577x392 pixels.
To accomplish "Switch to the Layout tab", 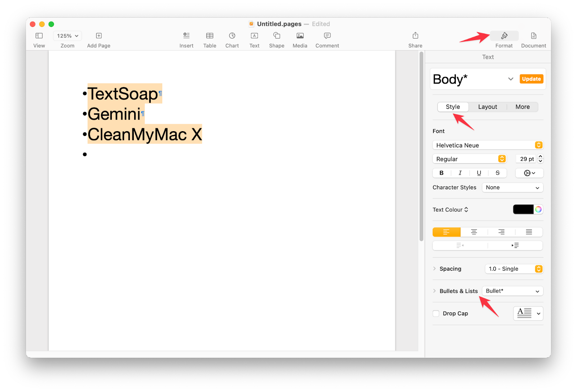I will 487,107.
